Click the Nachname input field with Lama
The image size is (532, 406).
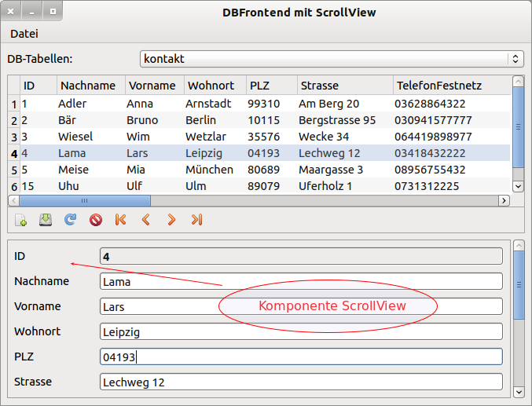point(301,282)
